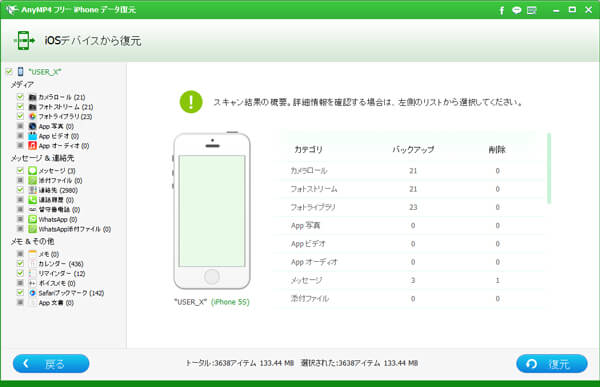
Task: Click the メディア section heading
Action: point(22,85)
